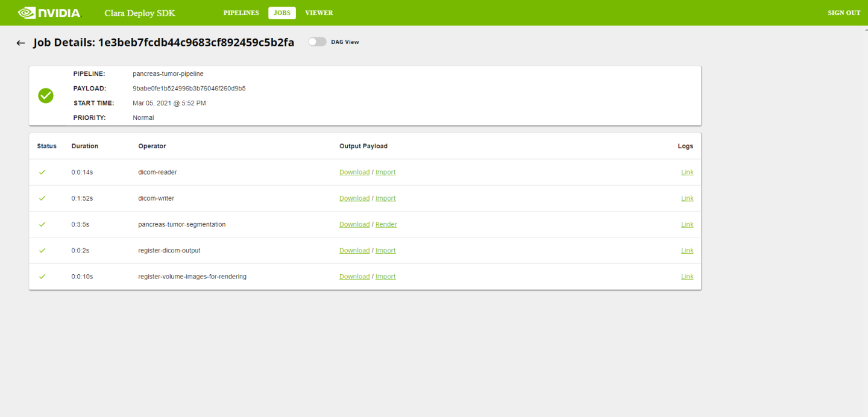Click the green job success checkmark icon
This screenshot has height=417, width=868.
pos(46,95)
